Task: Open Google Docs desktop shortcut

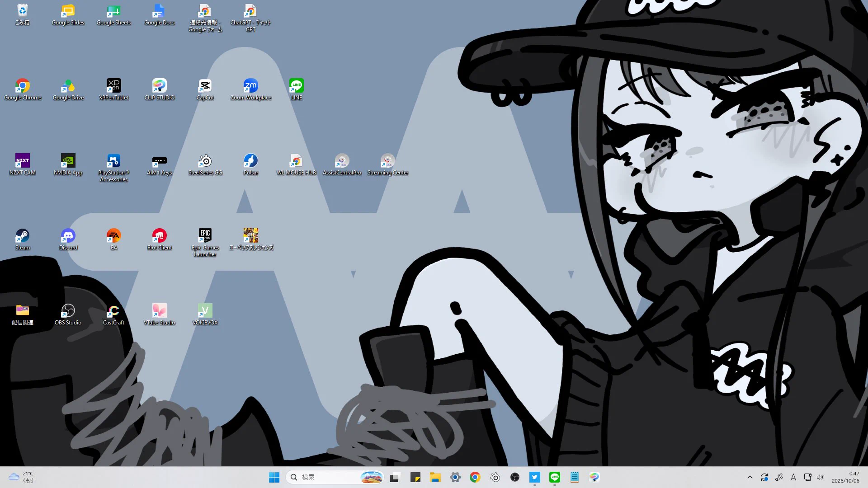Action: (159, 14)
